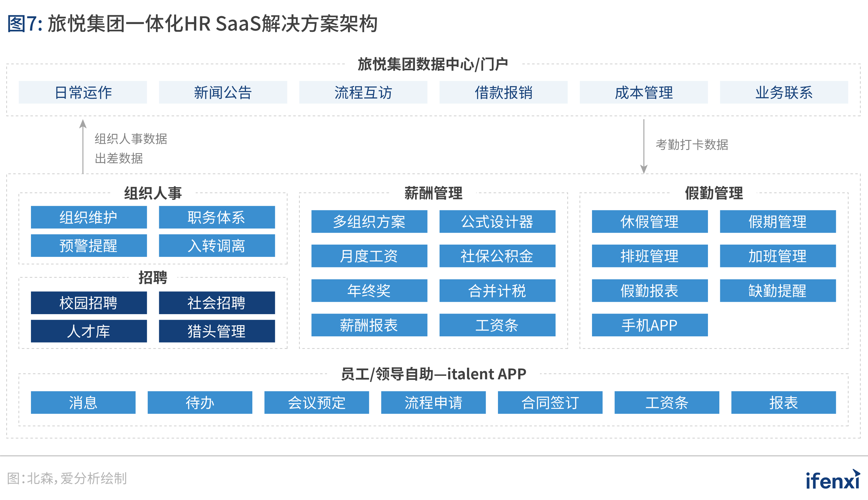选择业务联系入口

click(x=784, y=92)
